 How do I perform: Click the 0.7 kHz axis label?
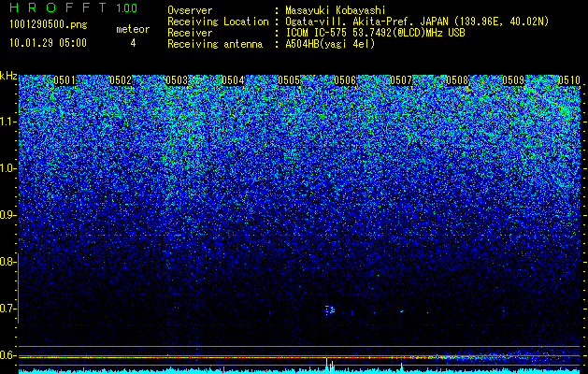[7, 309]
